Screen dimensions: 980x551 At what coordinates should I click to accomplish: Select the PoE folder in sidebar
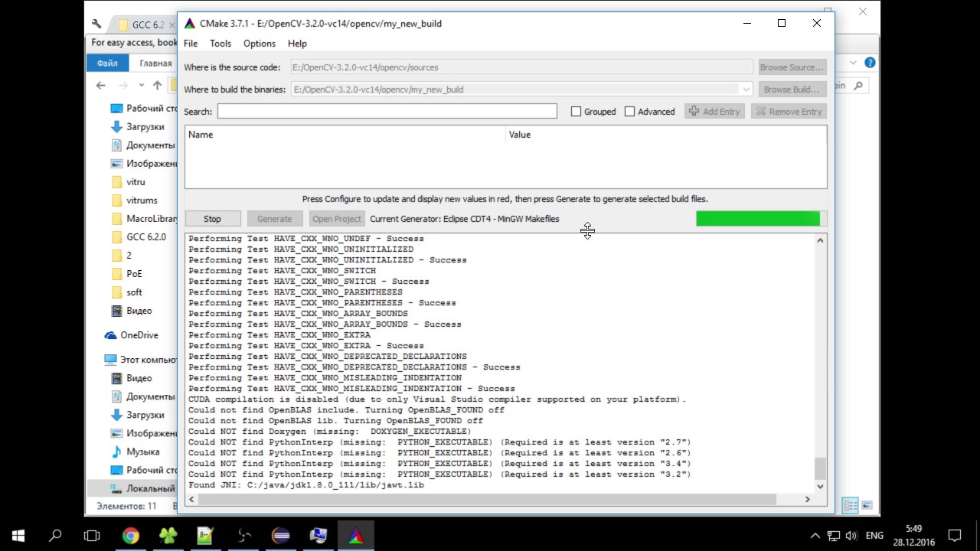134,274
